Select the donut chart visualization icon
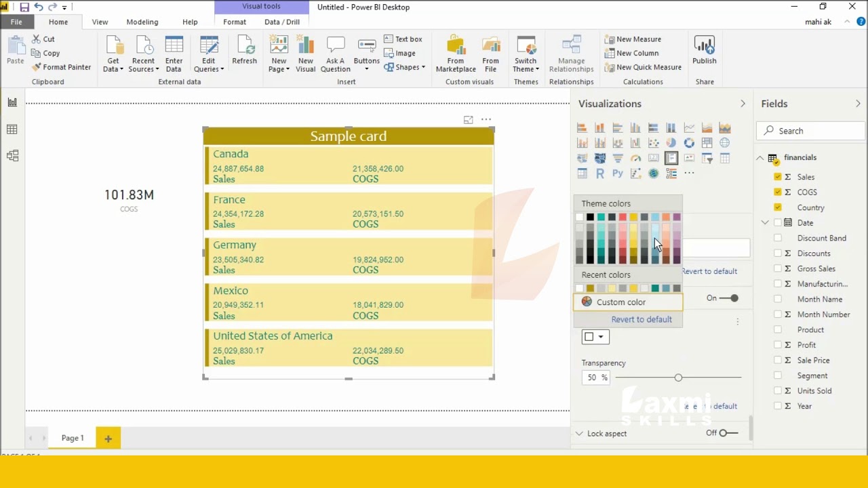This screenshot has width=868, height=488. 689,142
